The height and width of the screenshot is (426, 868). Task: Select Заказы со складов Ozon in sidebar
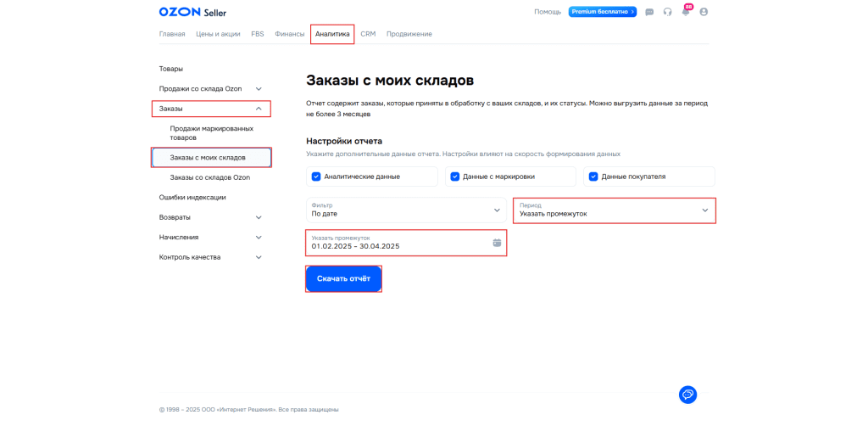pos(209,177)
